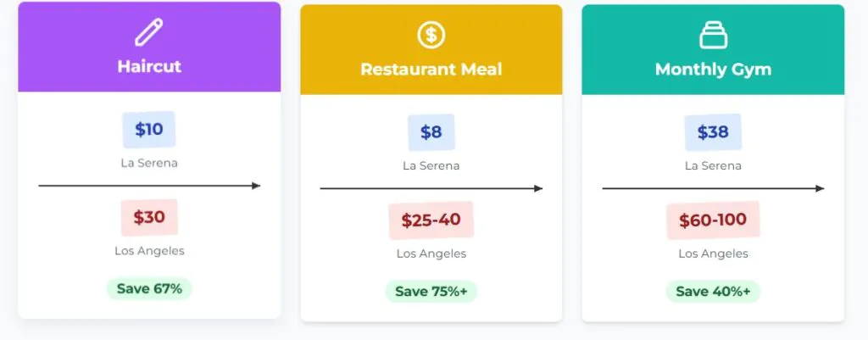Select the purple Haircut card header

click(x=149, y=47)
